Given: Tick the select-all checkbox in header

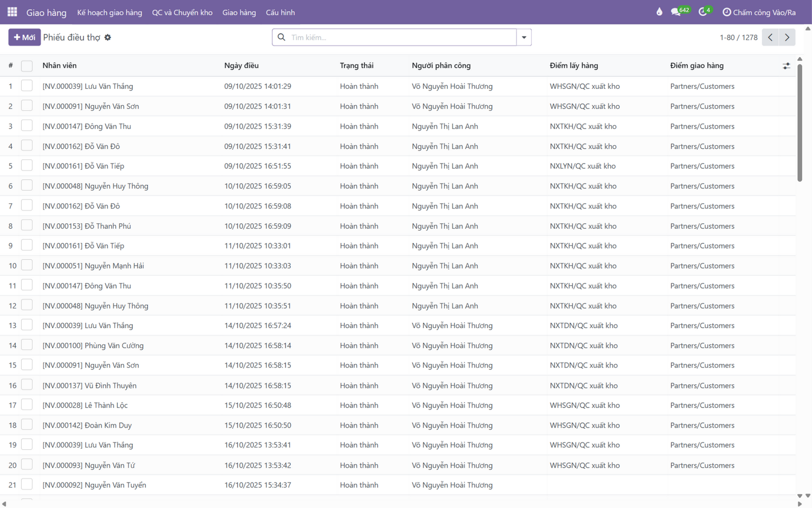Looking at the screenshot, I should (27, 66).
